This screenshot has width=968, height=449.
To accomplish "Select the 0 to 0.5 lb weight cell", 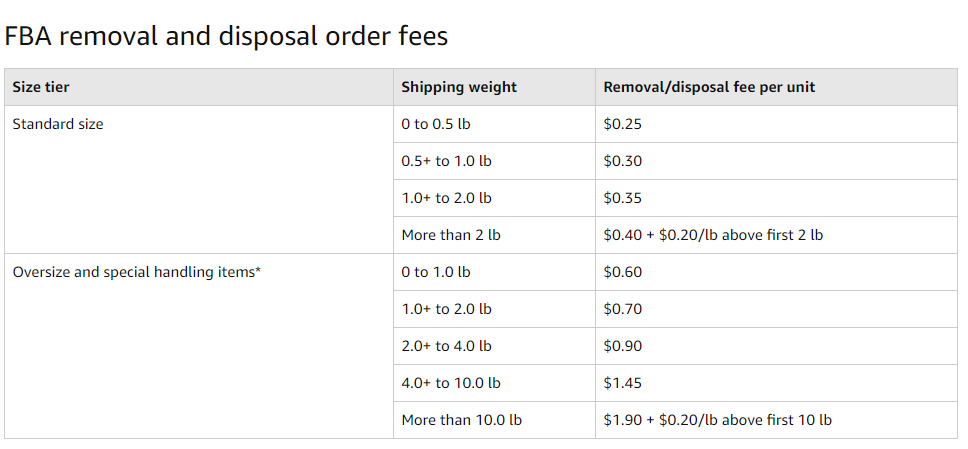I will click(x=494, y=124).
